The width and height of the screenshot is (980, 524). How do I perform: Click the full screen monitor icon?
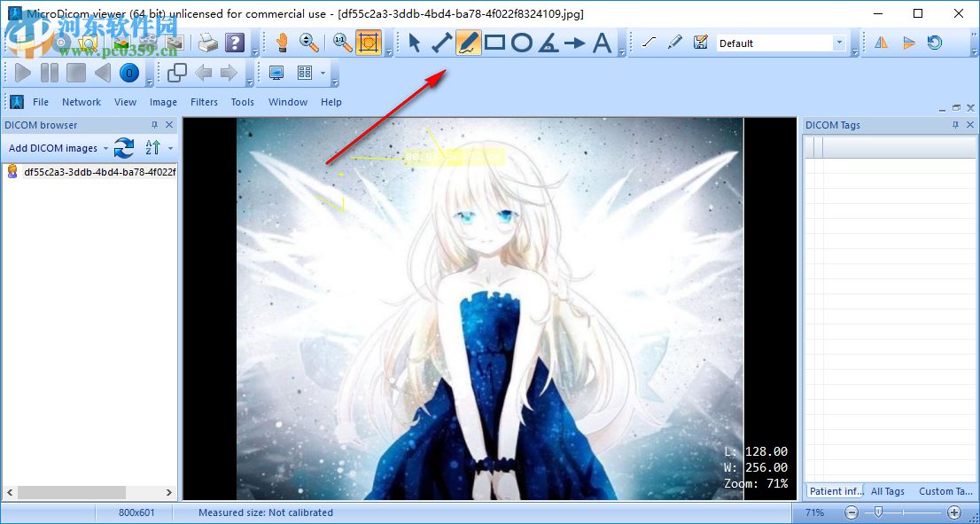pos(276,74)
